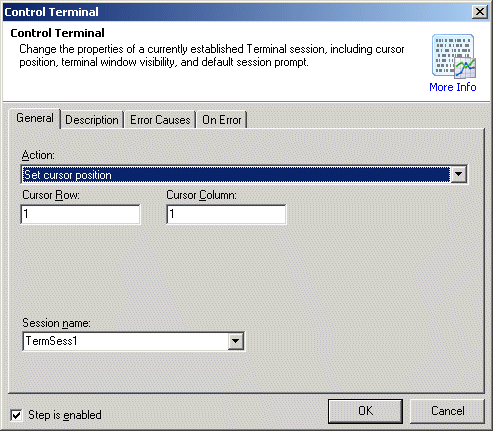Confirm with the OK button
Viewport: 493px width, 431px height.
pyautogui.click(x=365, y=411)
